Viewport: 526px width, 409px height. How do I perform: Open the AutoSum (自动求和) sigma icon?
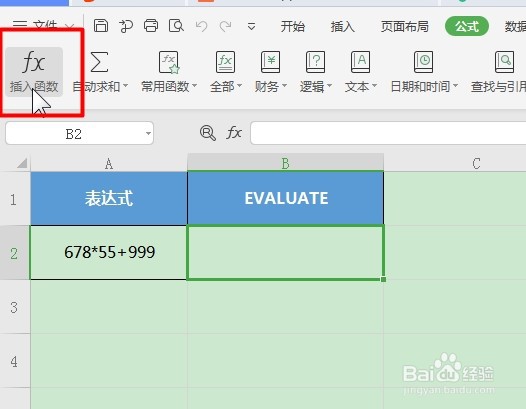[99, 62]
